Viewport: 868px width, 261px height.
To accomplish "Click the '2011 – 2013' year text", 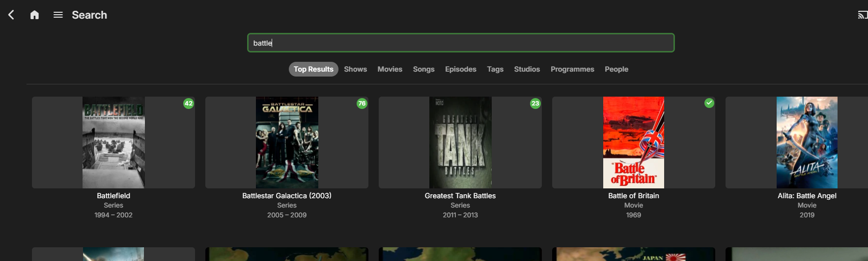I will coord(460,215).
